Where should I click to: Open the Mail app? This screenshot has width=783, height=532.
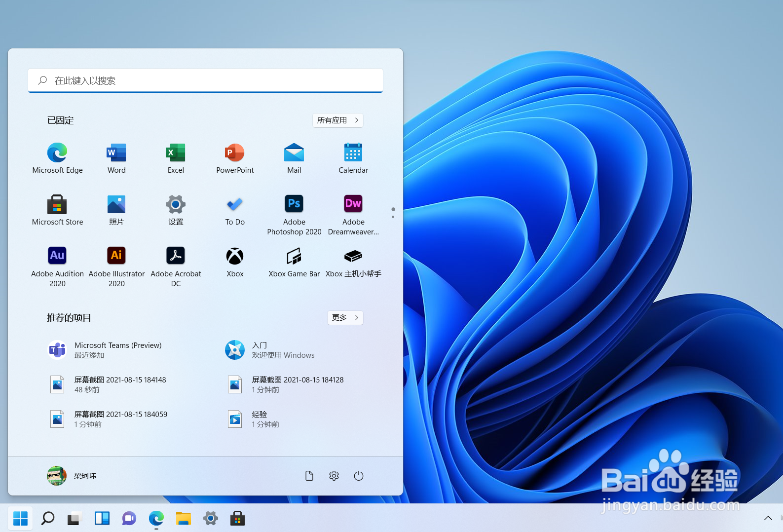point(294,158)
